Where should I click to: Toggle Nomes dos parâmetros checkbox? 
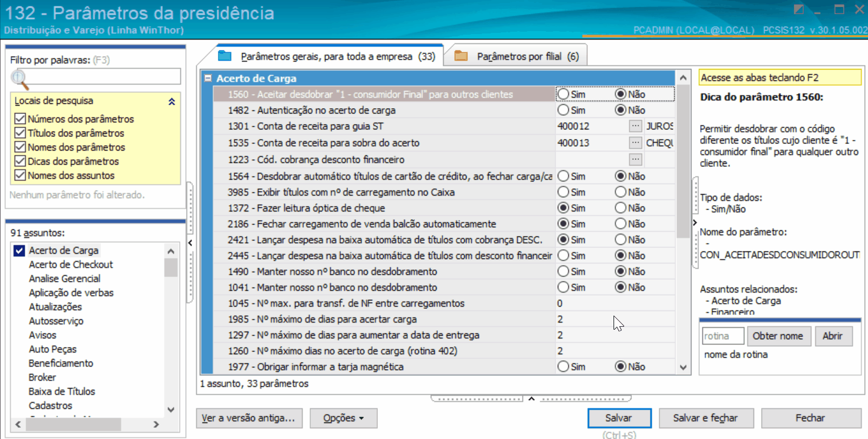[x=20, y=148]
